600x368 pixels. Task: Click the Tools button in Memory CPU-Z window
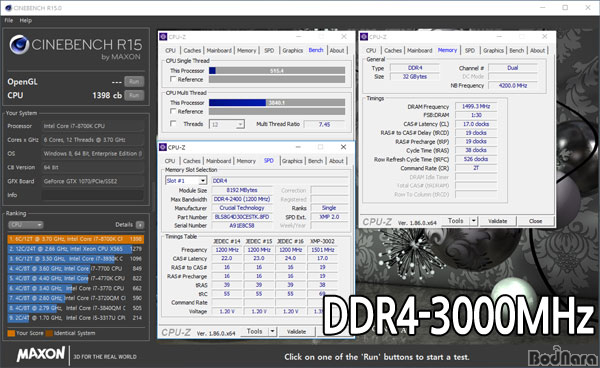455,221
